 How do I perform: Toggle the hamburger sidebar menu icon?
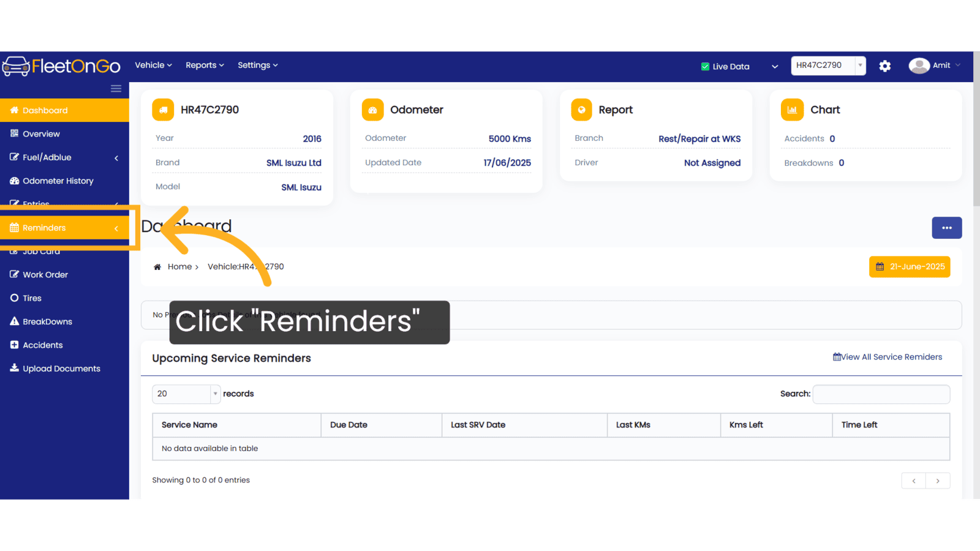pos(116,89)
